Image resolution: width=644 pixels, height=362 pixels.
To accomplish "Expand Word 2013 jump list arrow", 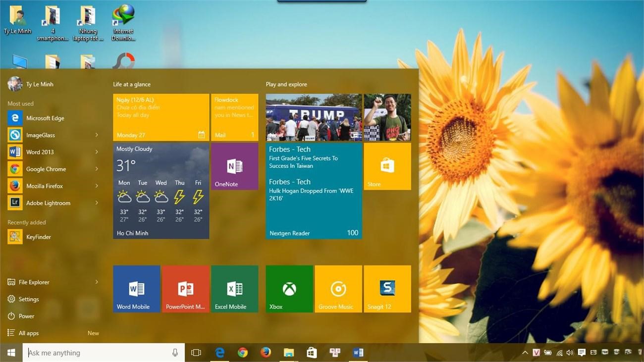I will tap(97, 152).
